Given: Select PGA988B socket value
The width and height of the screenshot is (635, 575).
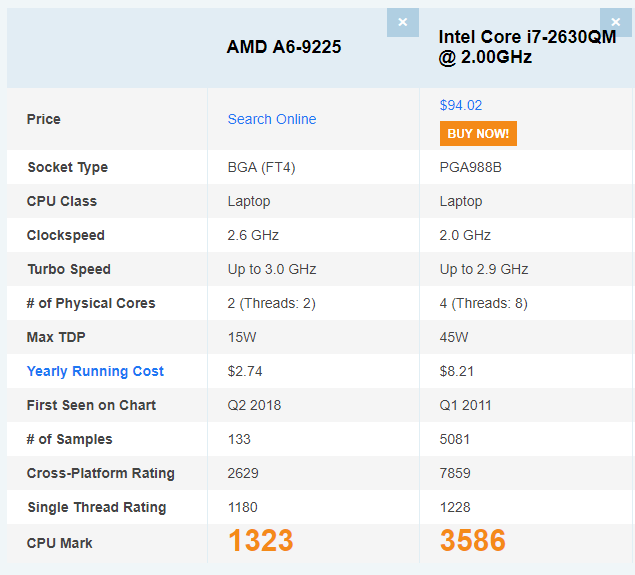Looking at the screenshot, I should (x=471, y=167).
